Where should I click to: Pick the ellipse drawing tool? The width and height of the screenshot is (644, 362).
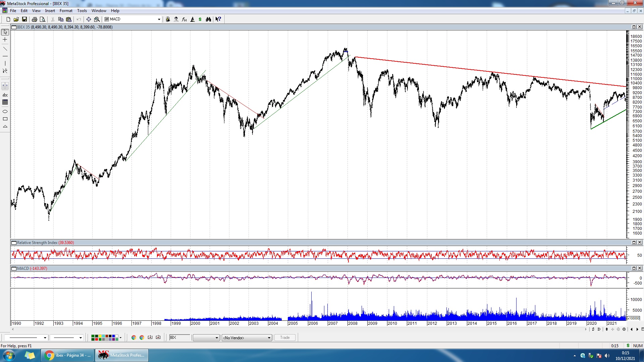(x=5, y=111)
